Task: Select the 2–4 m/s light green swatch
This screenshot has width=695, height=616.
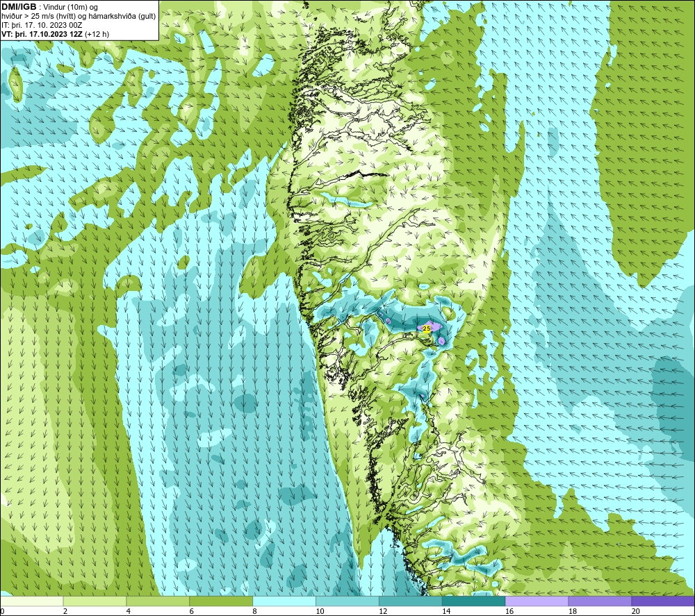Action: [x=95, y=601]
